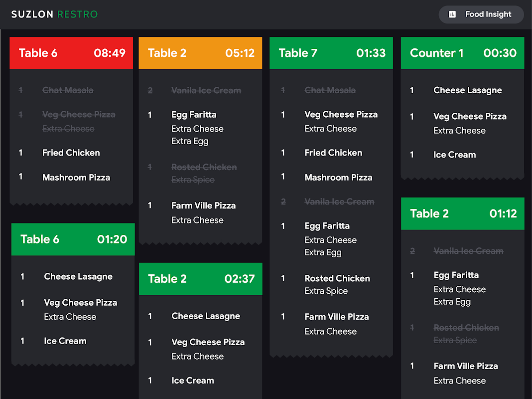Select the red Table 6 08:49 order header
The width and height of the screenshot is (532, 399).
pyautogui.click(x=71, y=53)
